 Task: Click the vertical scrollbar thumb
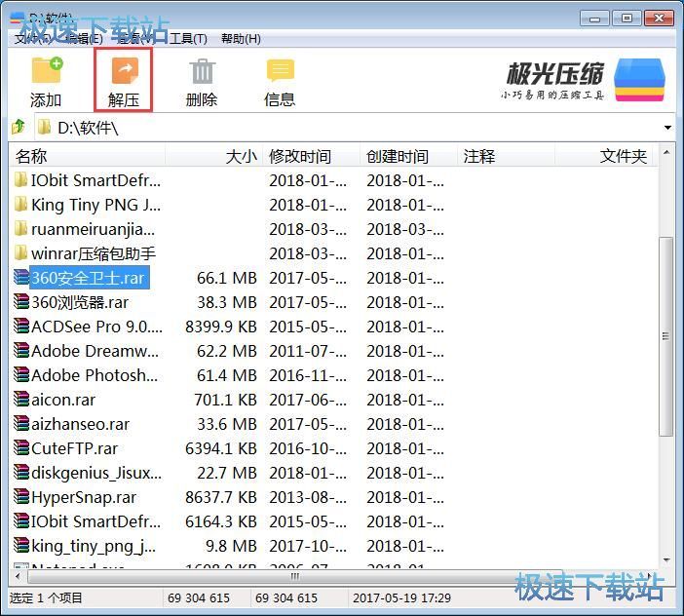(x=666, y=336)
